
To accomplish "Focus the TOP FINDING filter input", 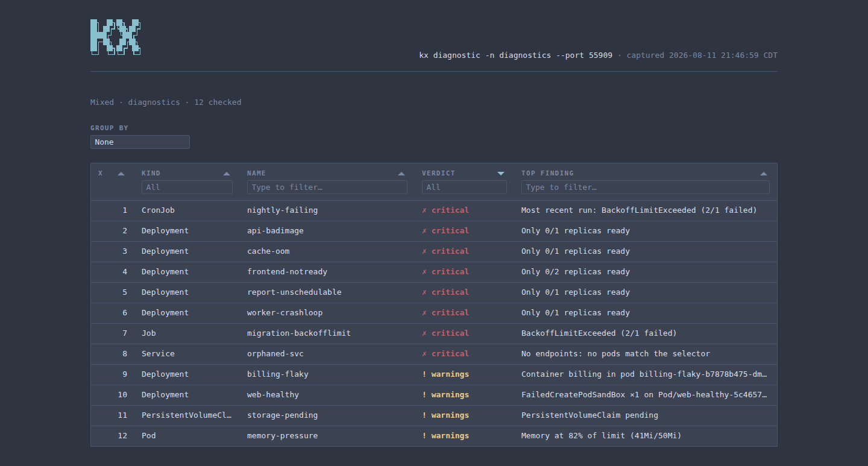I will pos(646,187).
